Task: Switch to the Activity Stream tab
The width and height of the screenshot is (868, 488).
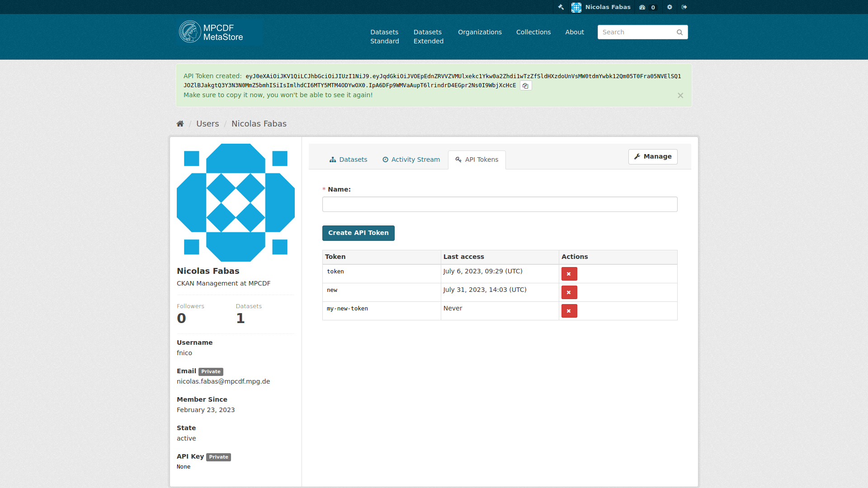Action: click(x=411, y=159)
